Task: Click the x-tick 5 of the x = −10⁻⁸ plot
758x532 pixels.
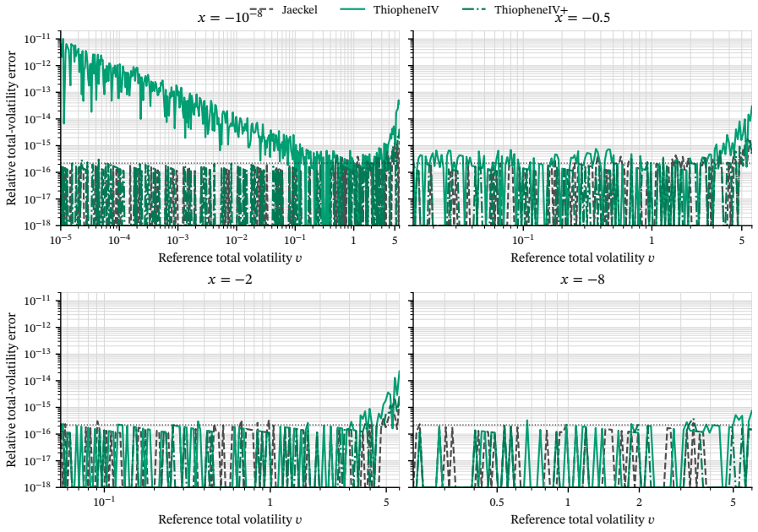Action: pyautogui.click(x=395, y=240)
